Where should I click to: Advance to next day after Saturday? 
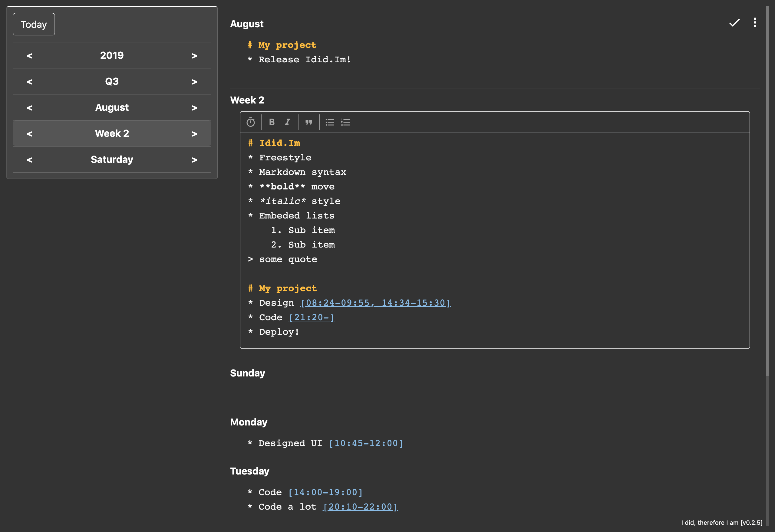pos(194,160)
